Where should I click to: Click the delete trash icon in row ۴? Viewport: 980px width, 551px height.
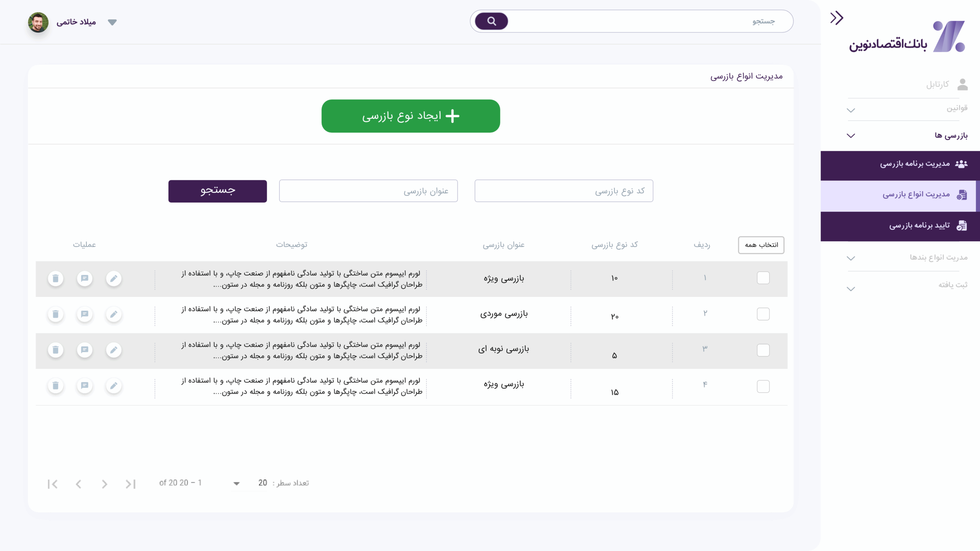56,386
